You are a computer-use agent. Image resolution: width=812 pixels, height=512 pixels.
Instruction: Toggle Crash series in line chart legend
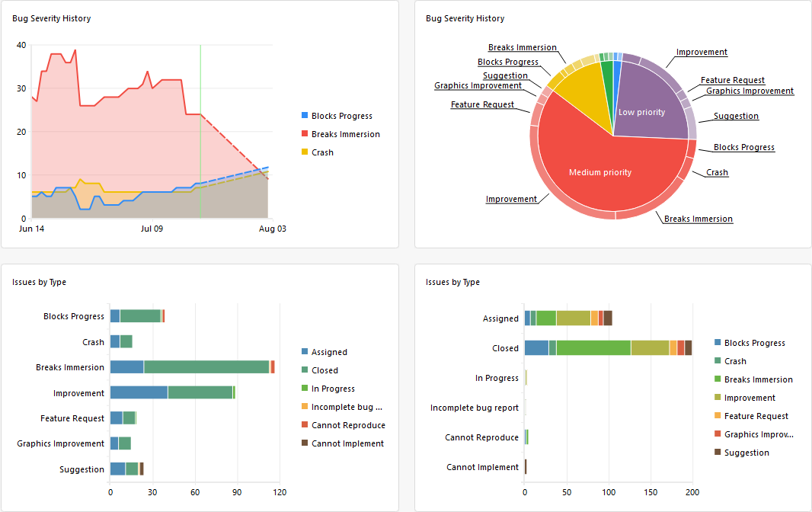322,152
